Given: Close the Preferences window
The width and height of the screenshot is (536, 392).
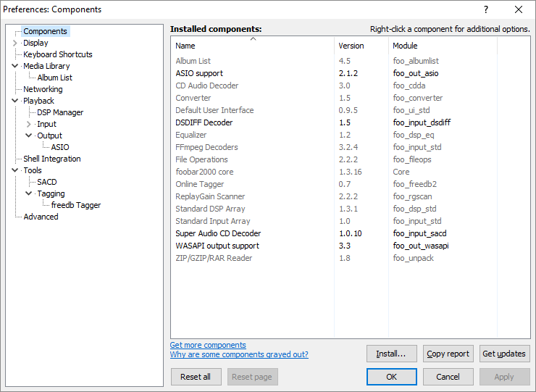Looking at the screenshot, I should click(519, 9).
